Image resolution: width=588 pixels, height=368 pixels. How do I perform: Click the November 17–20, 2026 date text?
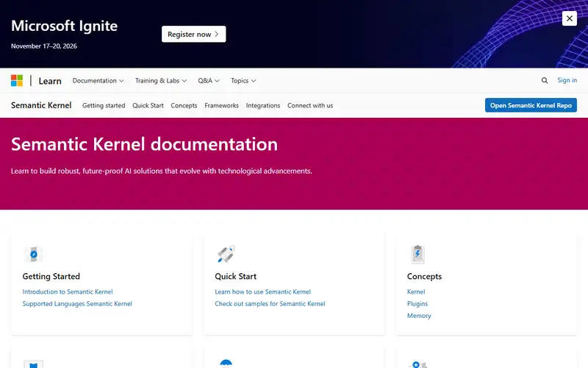tap(44, 46)
